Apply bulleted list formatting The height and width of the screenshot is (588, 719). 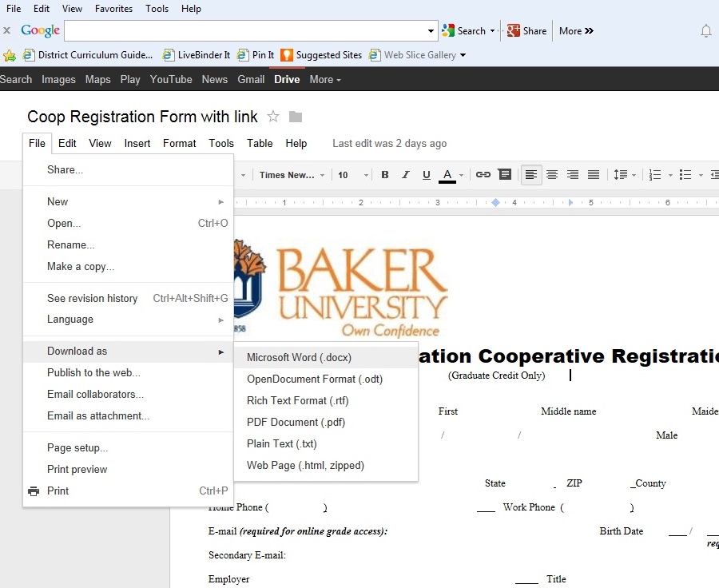[685, 175]
